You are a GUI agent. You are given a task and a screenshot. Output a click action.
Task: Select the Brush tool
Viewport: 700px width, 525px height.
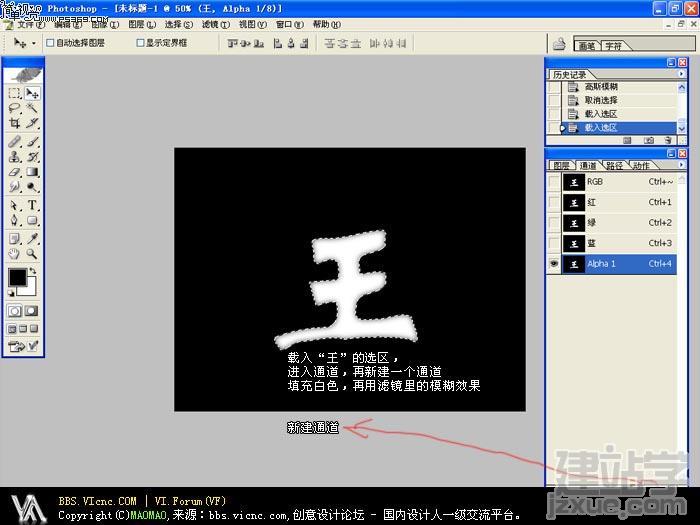[x=32, y=142]
